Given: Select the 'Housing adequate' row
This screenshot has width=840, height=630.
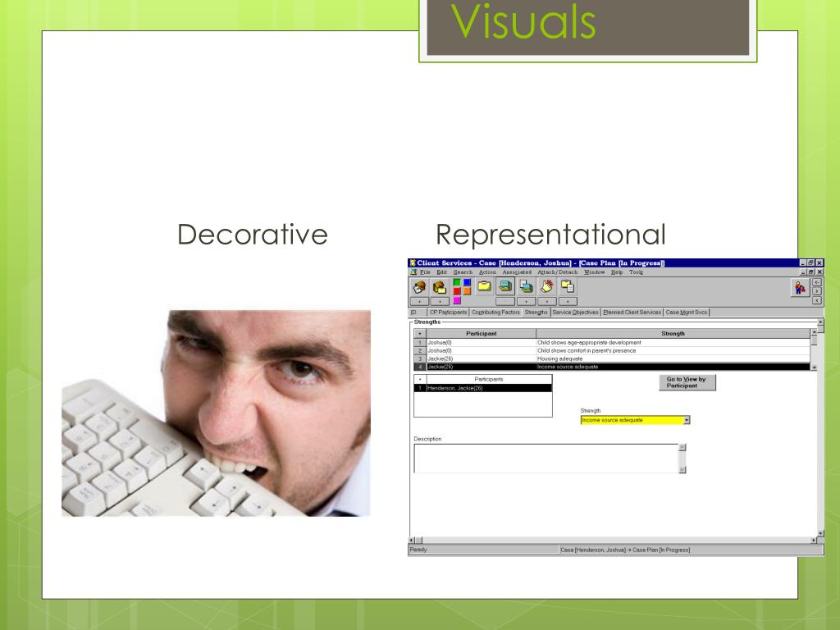Looking at the screenshot, I should point(612,358).
